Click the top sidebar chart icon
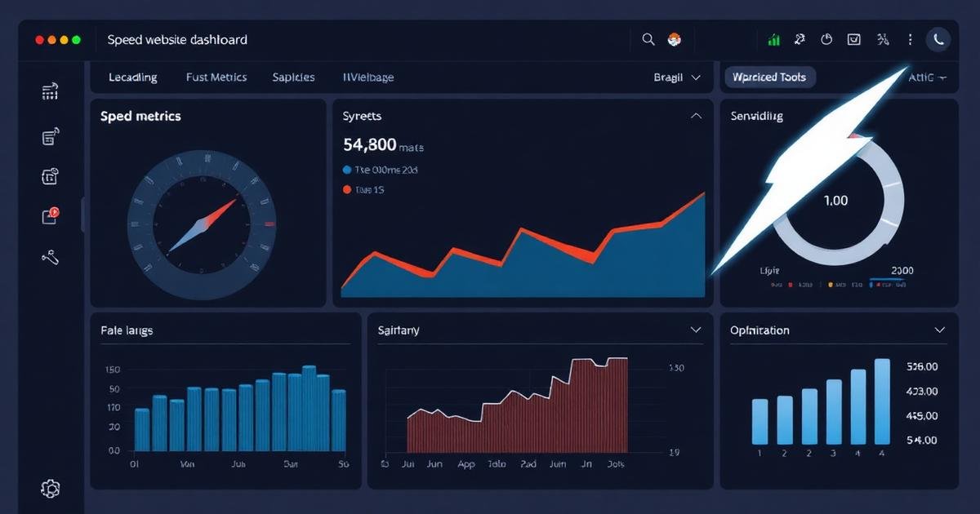980x514 pixels. click(50, 91)
